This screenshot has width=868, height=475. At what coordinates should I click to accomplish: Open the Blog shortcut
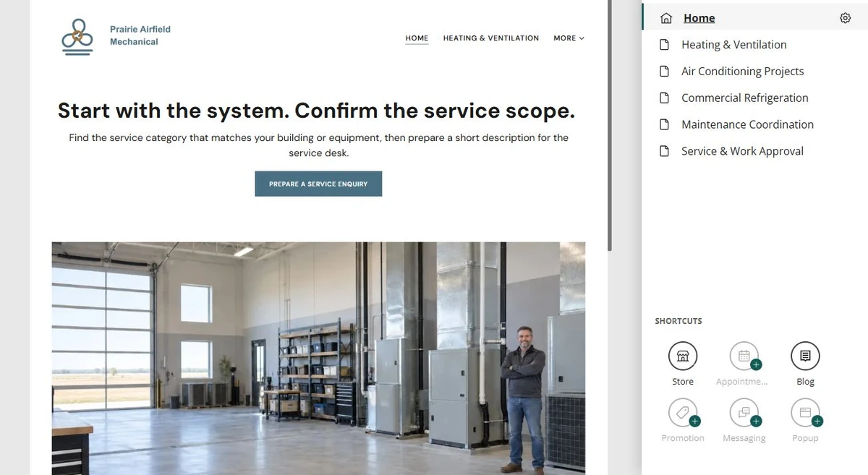click(x=805, y=356)
